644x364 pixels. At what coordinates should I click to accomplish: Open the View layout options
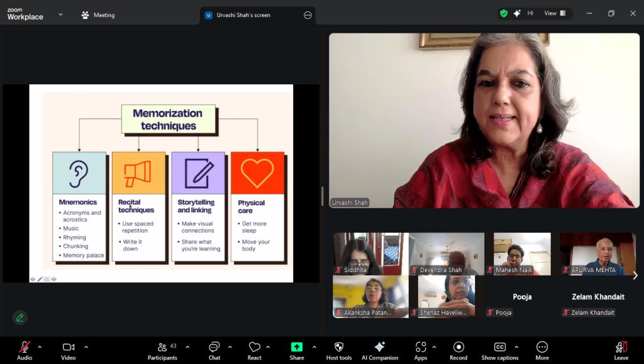(554, 13)
